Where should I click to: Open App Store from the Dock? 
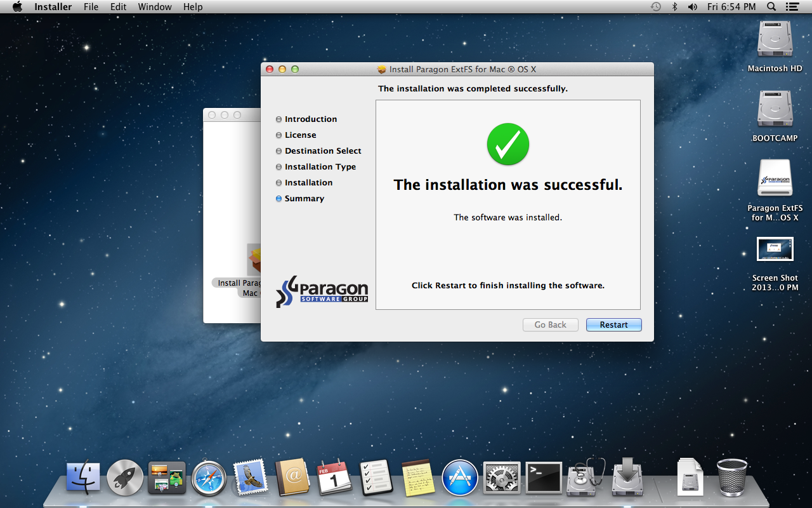click(x=460, y=478)
